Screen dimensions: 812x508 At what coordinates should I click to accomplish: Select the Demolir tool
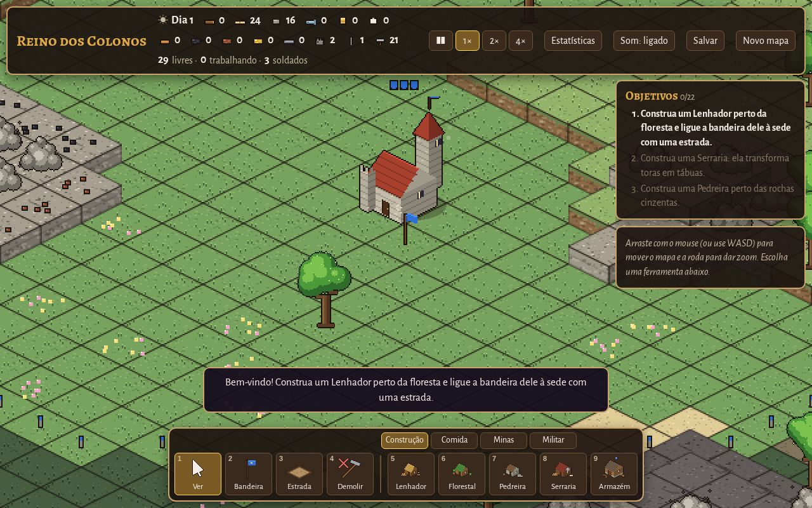pyautogui.click(x=350, y=474)
